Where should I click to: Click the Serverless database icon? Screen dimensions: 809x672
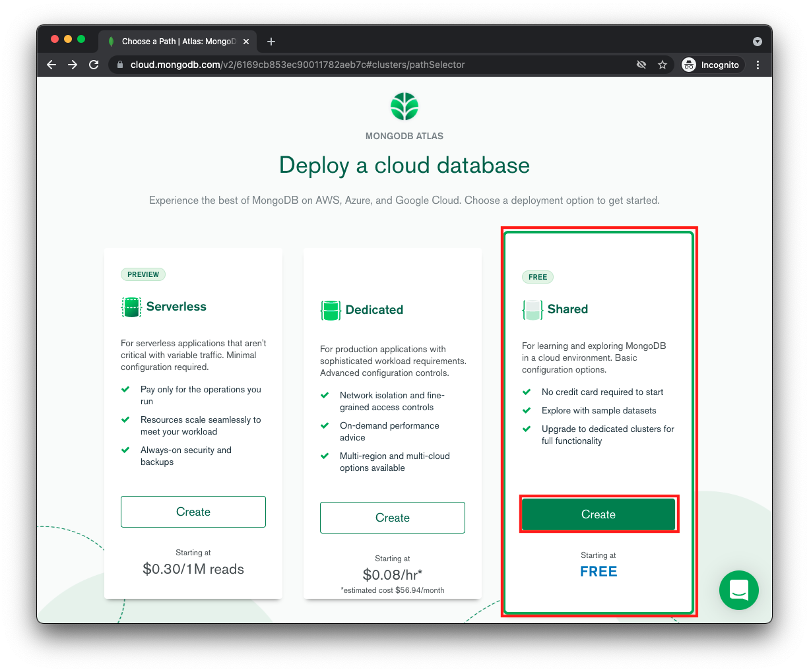[x=131, y=307]
